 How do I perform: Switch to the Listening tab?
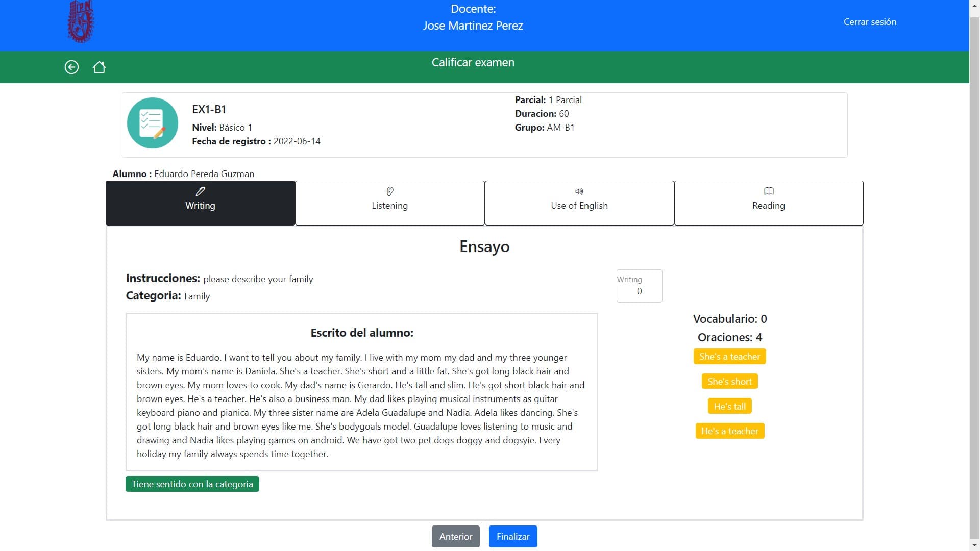389,204
